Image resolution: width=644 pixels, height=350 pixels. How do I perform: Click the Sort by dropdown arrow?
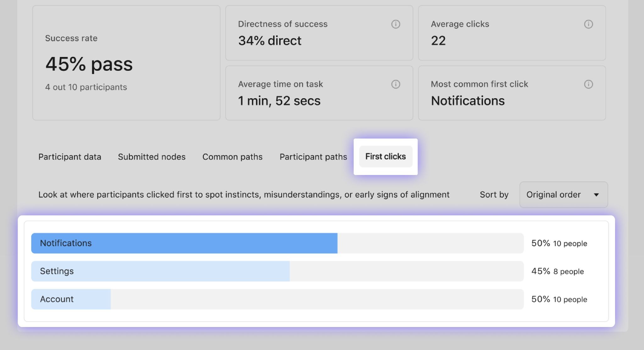596,195
